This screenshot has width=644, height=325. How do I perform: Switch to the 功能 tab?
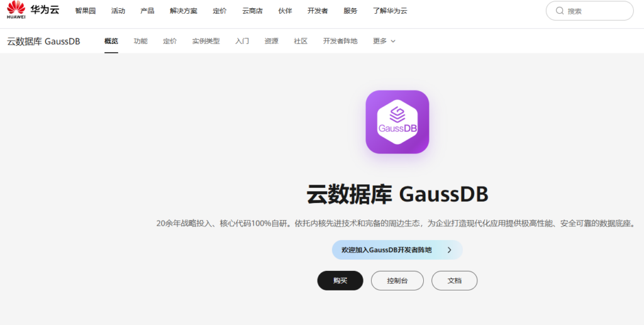pos(140,41)
